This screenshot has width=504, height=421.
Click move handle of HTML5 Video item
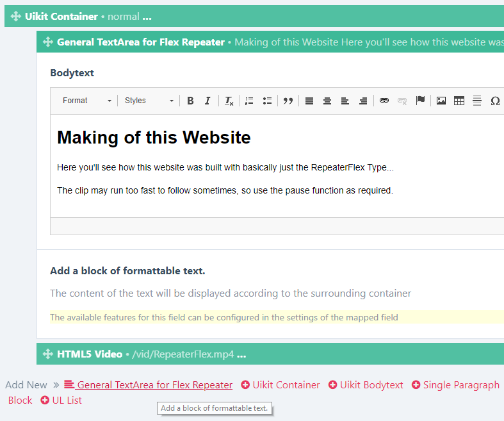48,354
